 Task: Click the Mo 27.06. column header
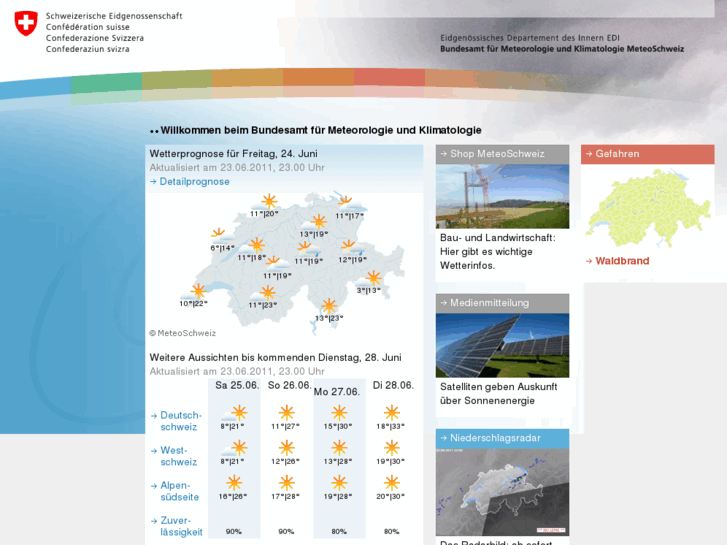coord(337,392)
